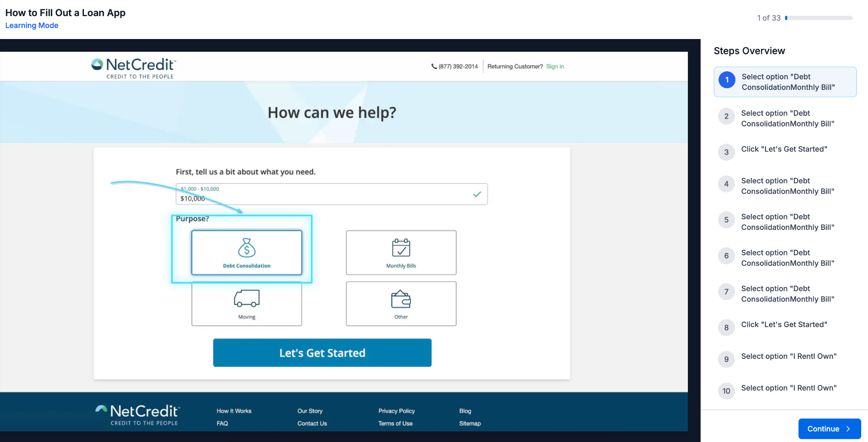868x442 pixels.
Task: Jump to step 7 in Steps Overview
Action: [785, 294]
